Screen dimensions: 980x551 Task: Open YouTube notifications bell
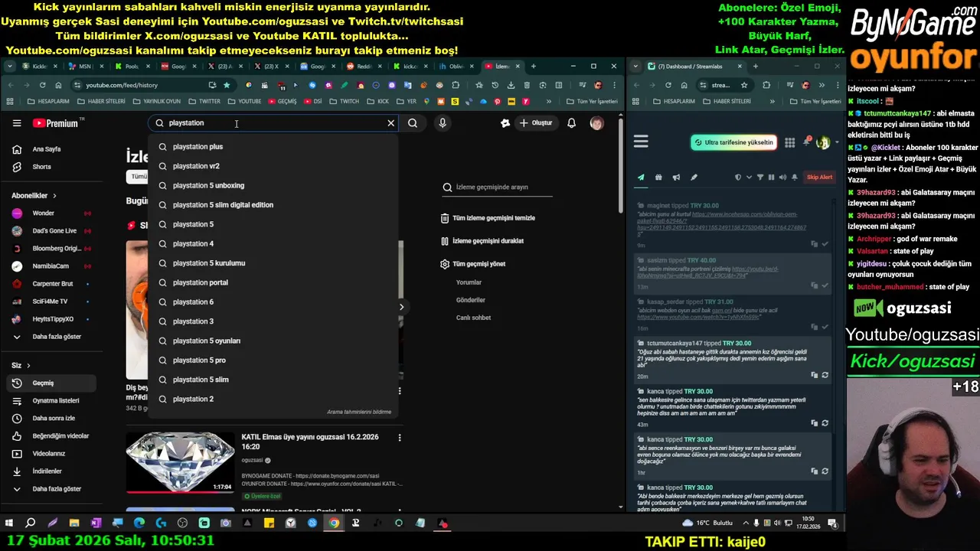571,123
